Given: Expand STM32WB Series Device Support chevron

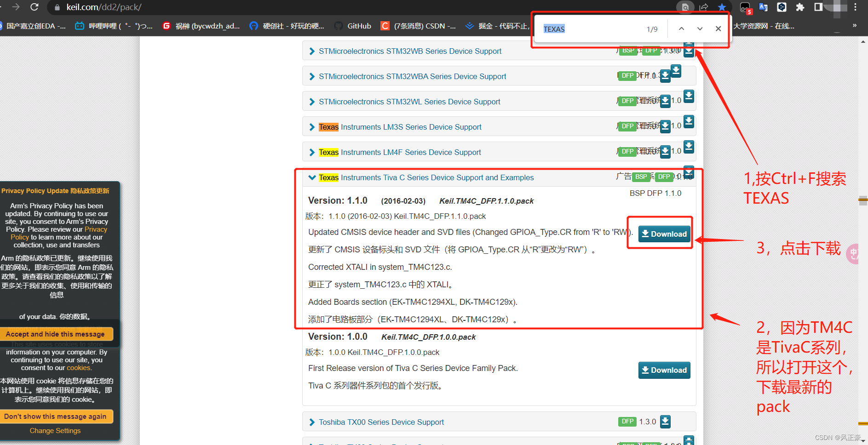Looking at the screenshot, I should (312, 51).
